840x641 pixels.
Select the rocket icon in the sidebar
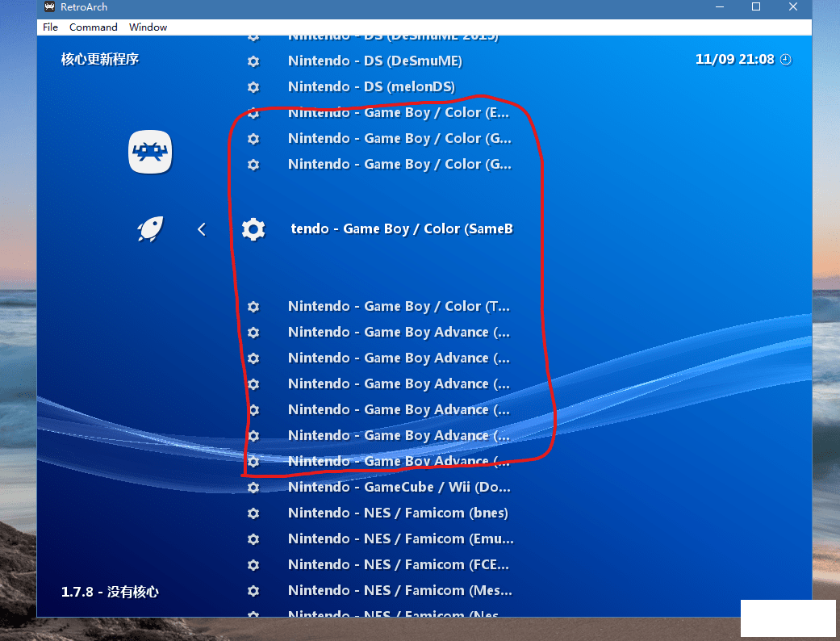tap(150, 228)
